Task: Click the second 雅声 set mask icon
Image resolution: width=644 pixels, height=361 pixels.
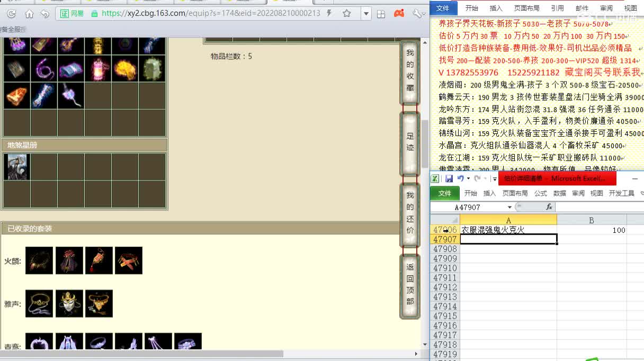Action: (x=69, y=303)
